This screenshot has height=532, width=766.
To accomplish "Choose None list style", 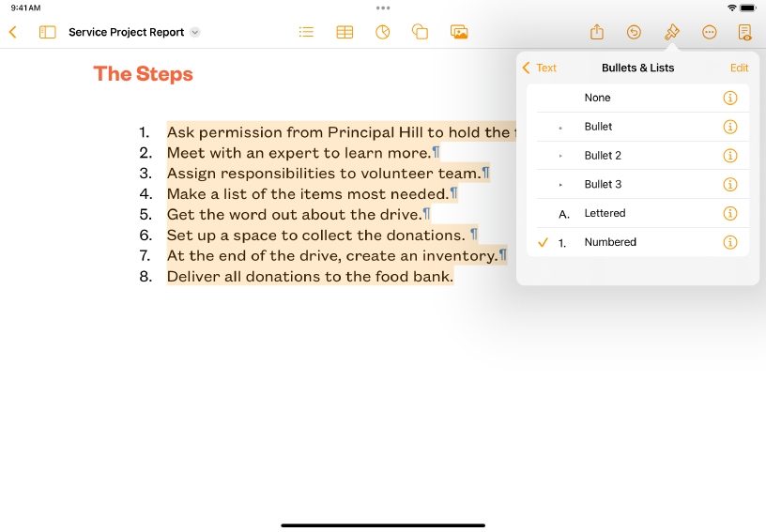I will tap(597, 98).
